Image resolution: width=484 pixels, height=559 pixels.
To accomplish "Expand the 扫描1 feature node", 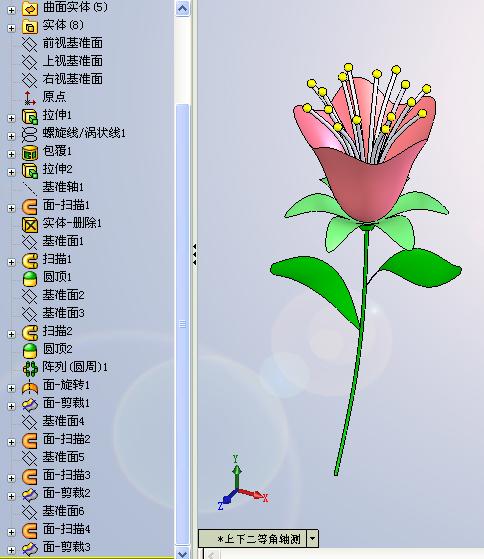I will (11, 262).
